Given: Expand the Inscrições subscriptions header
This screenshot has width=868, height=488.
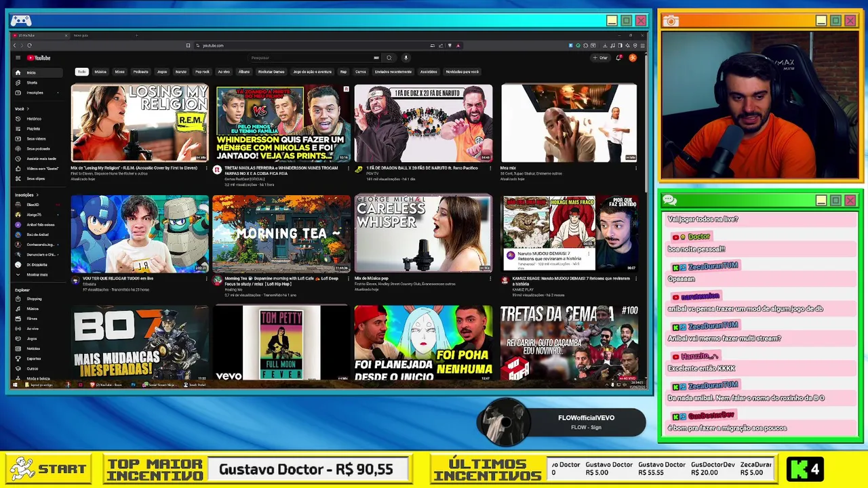Looking at the screenshot, I should click(x=26, y=195).
